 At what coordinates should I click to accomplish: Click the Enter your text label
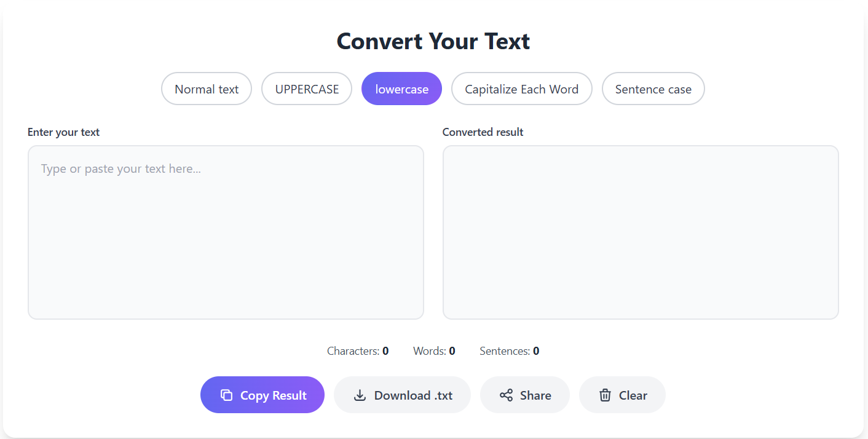63,132
